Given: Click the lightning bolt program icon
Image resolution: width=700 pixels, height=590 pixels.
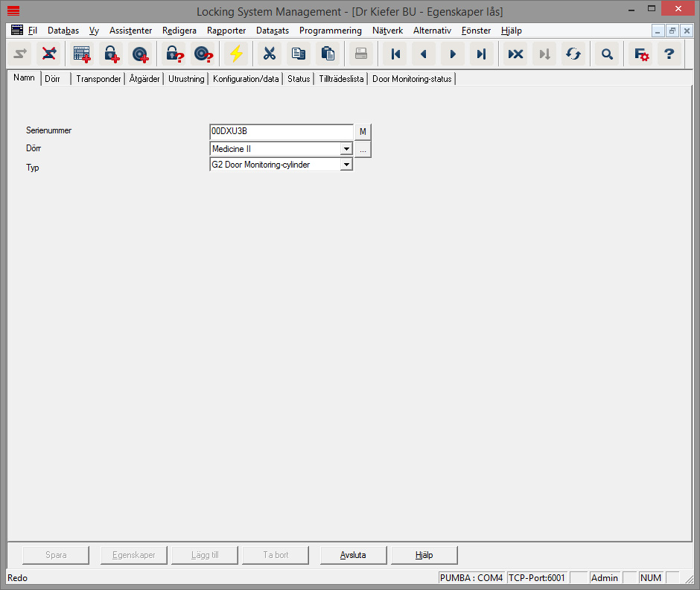Looking at the screenshot, I should (236, 54).
